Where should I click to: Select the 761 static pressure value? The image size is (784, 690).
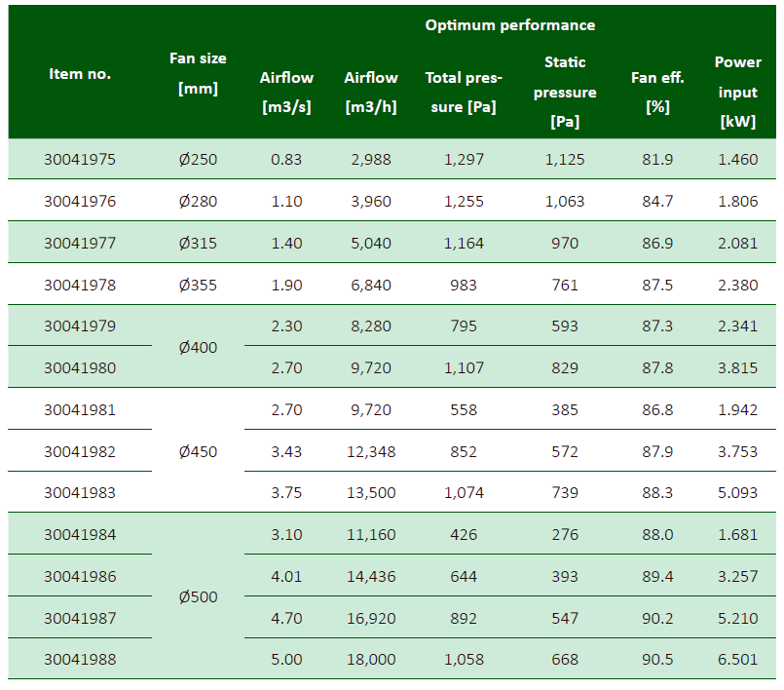pos(565,285)
